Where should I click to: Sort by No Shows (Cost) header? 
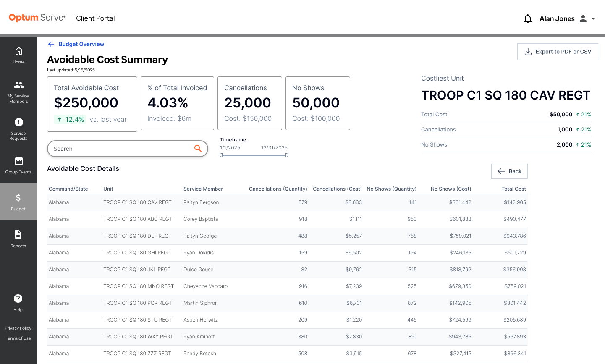pos(451,189)
